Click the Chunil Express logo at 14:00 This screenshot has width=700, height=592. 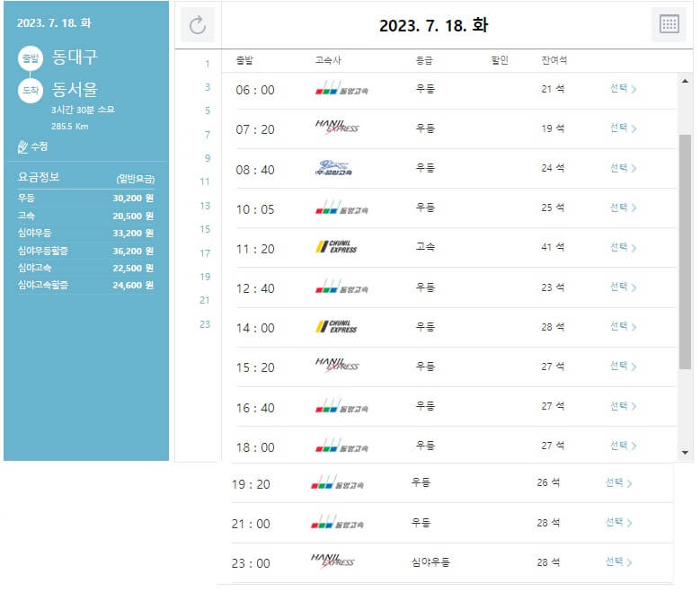pos(337,326)
